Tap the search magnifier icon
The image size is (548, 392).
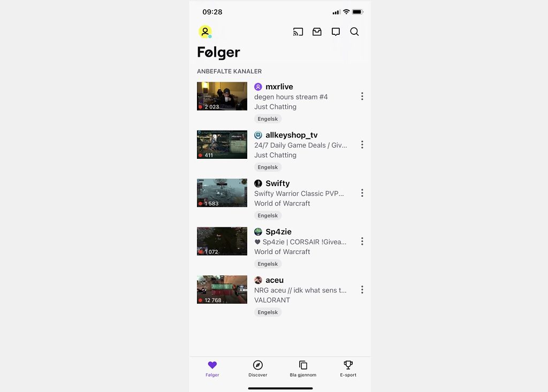tap(354, 32)
